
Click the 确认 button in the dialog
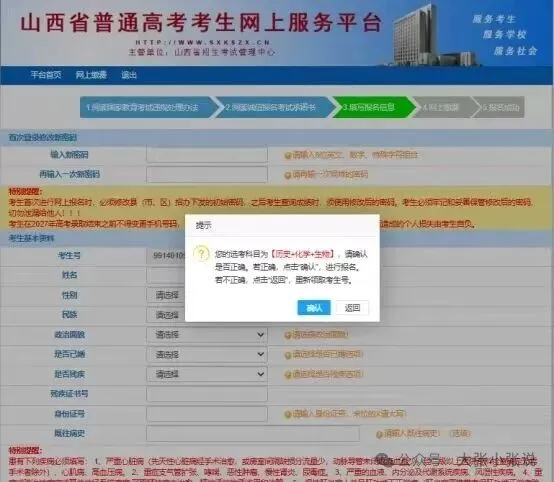[x=314, y=308]
